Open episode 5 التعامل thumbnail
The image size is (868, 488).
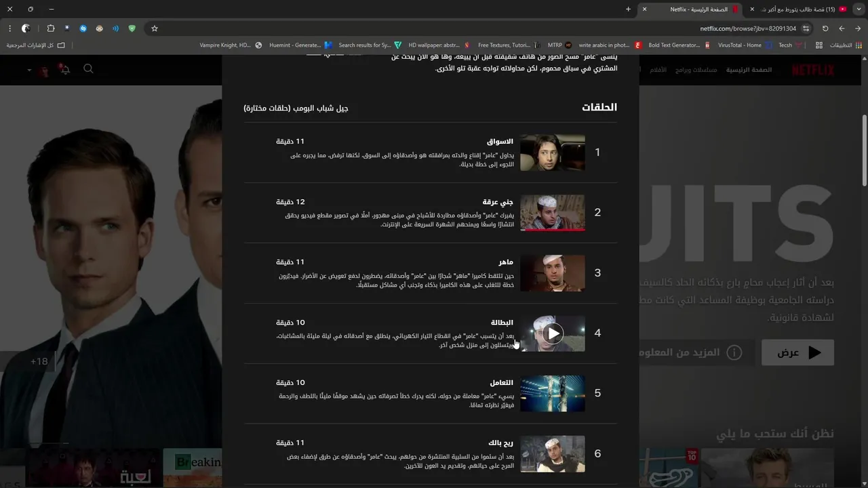coord(552,394)
